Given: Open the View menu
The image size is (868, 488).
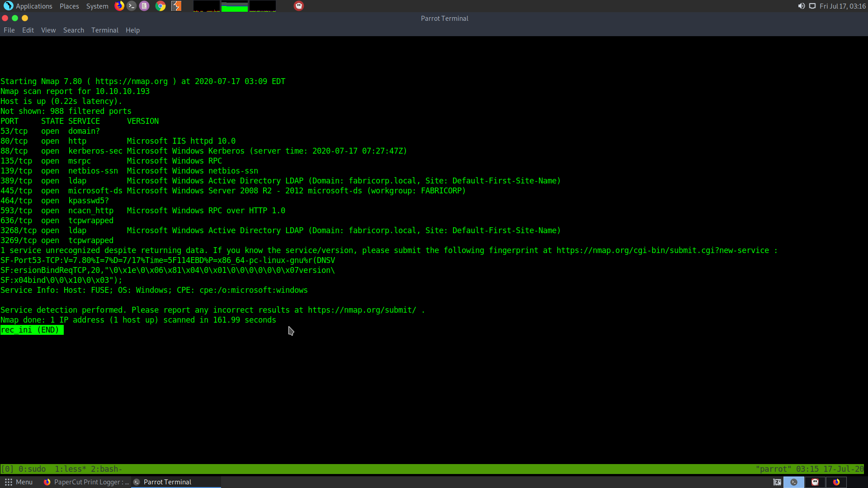Looking at the screenshot, I should click(x=48, y=30).
